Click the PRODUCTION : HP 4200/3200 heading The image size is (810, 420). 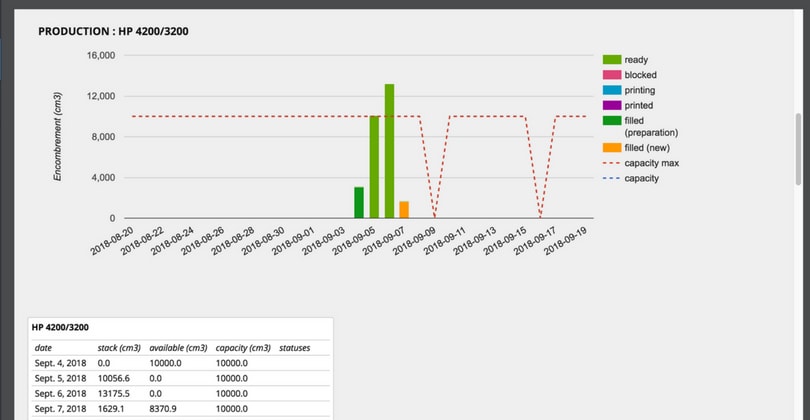coord(113,31)
